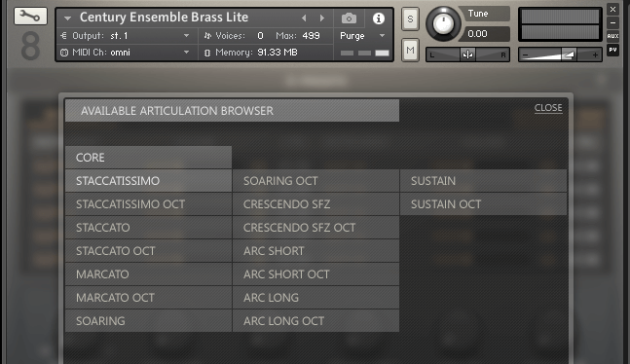Viewport: 630px width, 364px height.
Task: Select the SOARING articulation
Action: coord(148,320)
